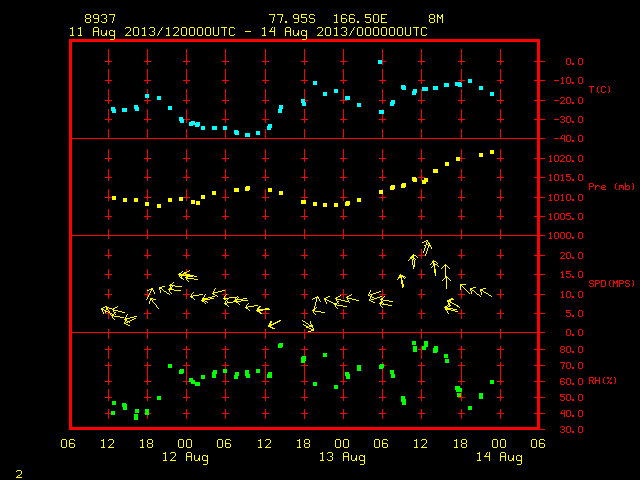Click the 8M elevation label

point(436,19)
